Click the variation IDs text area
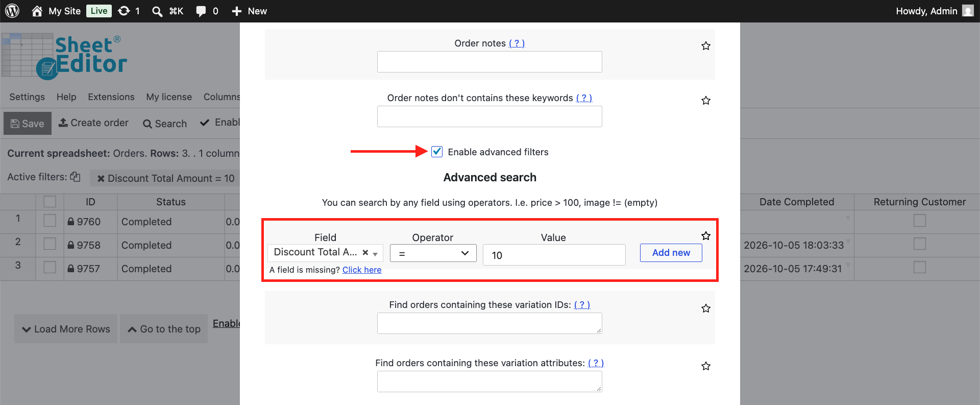Viewport: 980px width, 405px height. [x=489, y=323]
